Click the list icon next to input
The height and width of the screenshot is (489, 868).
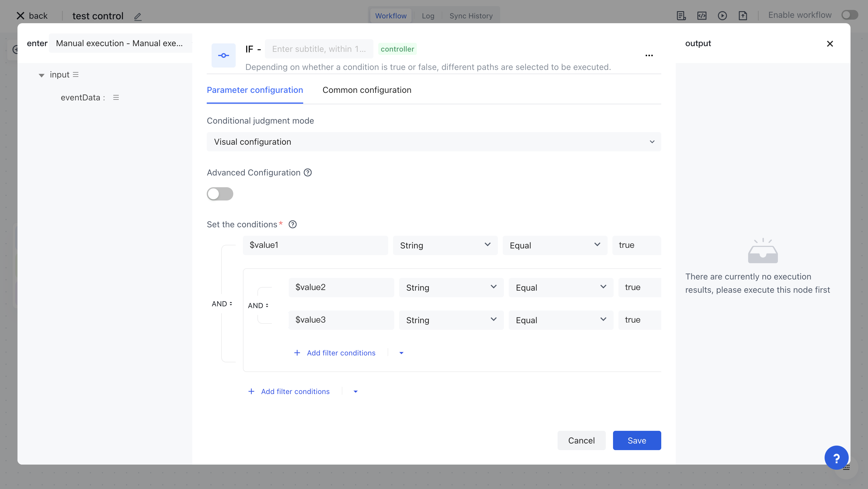coord(76,75)
